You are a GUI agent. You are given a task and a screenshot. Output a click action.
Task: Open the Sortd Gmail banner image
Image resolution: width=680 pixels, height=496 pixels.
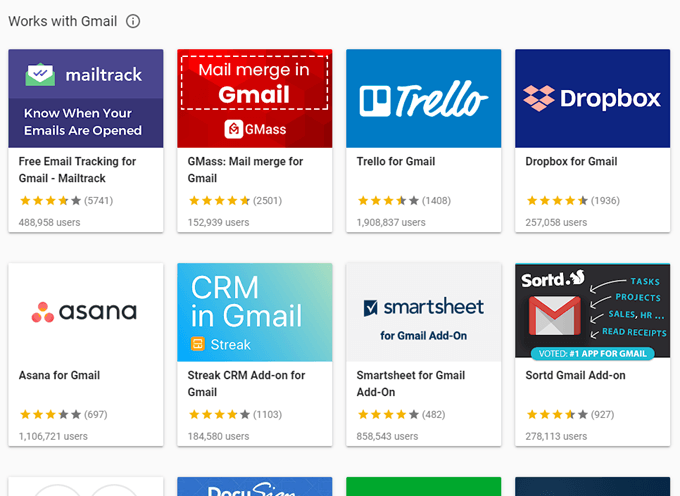592,312
